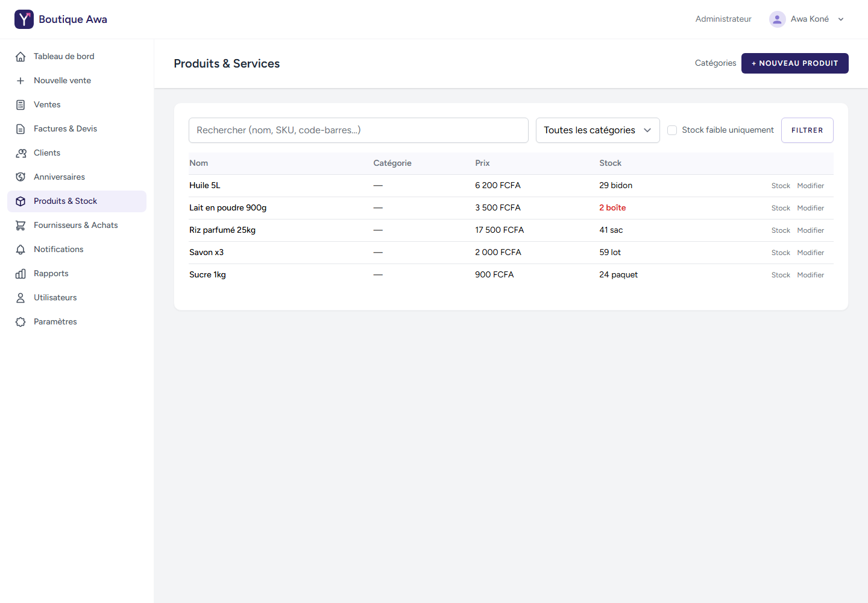This screenshot has width=868, height=603.
Task: Click the red '2 boîte' stock value
Action: [x=612, y=208]
